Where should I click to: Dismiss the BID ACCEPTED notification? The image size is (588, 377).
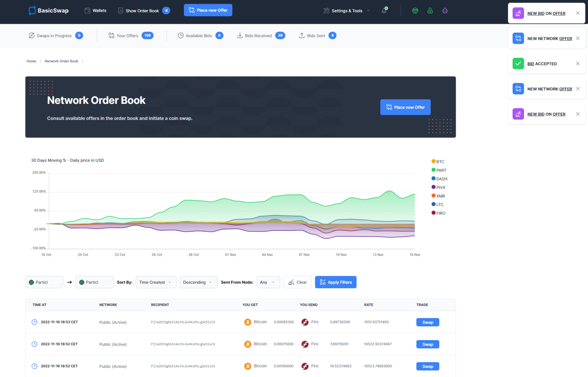[578, 64]
